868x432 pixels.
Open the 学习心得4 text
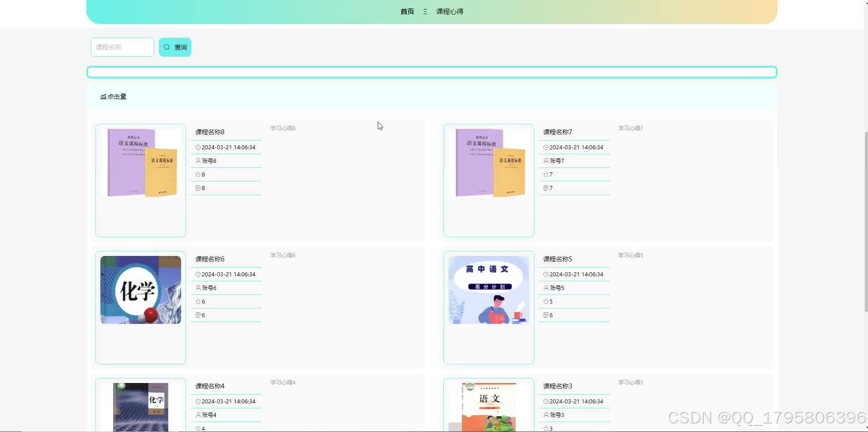pyautogui.click(x=283, y=383)
